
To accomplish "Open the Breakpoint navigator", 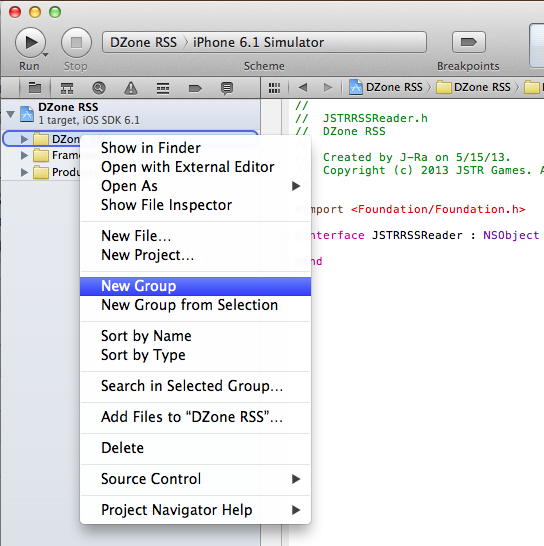I will 195,88.
